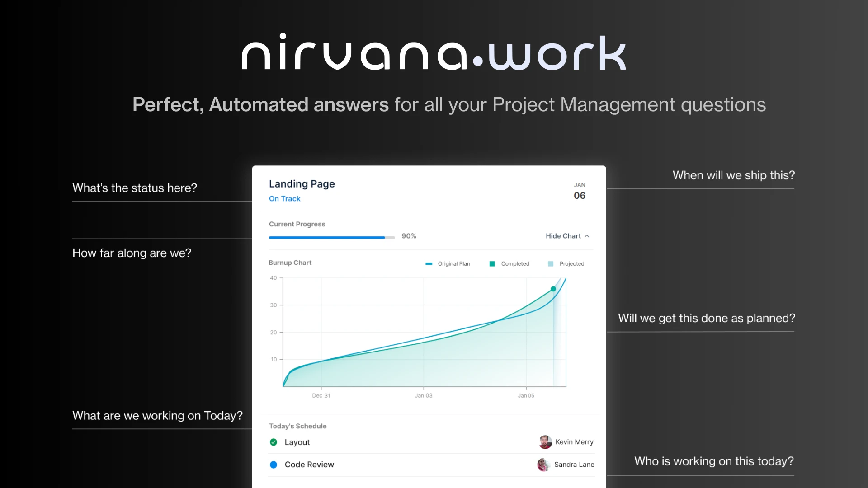This screenshot has width=868, height=488.
Task: Click the Original Plan legend label
Action: 454,264
